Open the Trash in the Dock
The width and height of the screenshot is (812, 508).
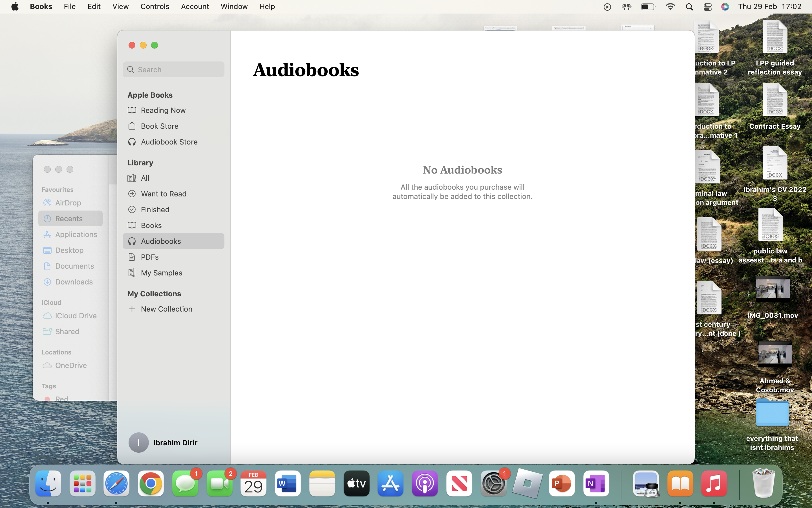pyautogui.click(x=763, y=483)
